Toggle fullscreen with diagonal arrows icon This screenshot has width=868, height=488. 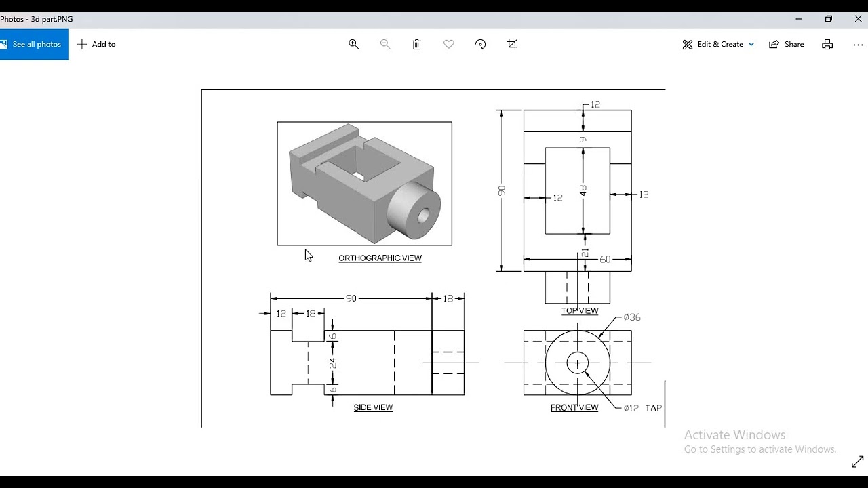point(857,462)
